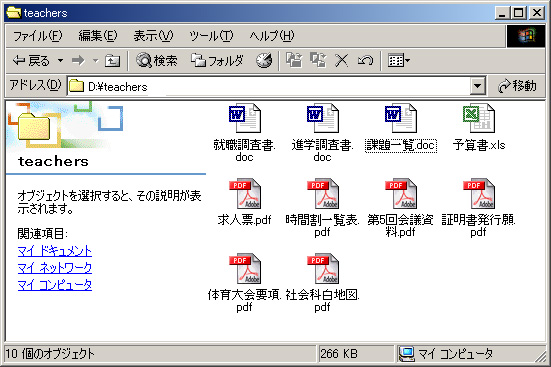Click the Move To toolbar icon
Screen dimensions: 551x367
point(294,60)
